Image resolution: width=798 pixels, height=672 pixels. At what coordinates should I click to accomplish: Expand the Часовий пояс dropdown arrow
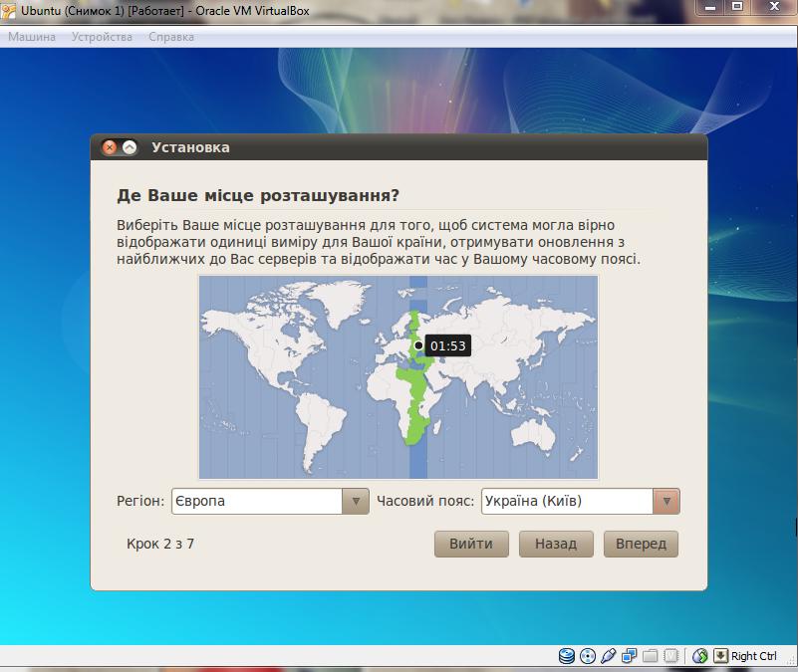666,501
